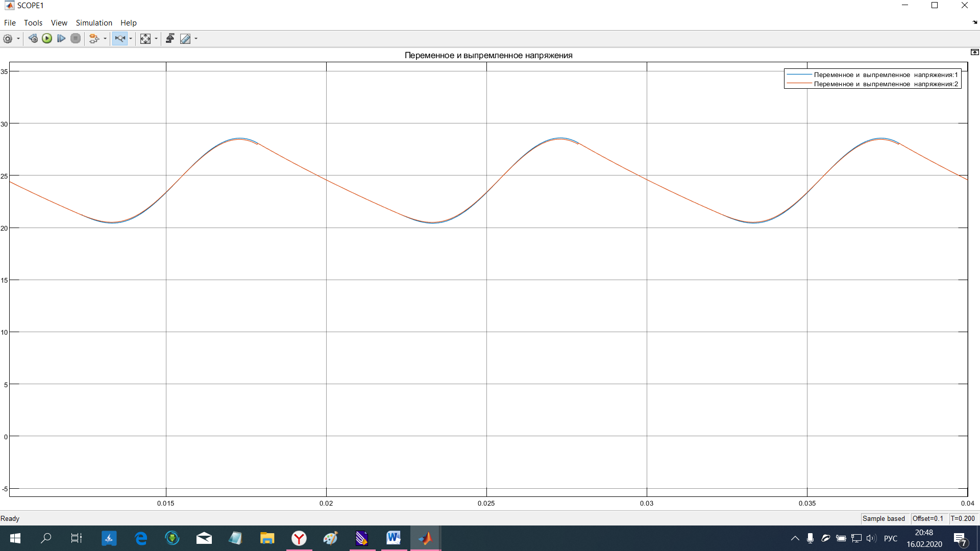Open the Triggers tool

[170, 39]
